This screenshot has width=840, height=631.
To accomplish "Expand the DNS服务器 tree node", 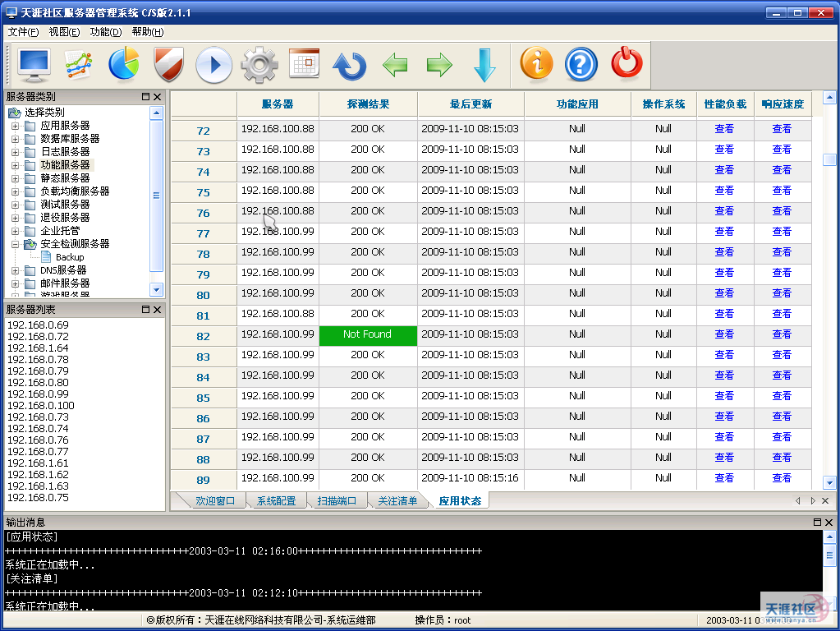I will click(x=15, y=270).
